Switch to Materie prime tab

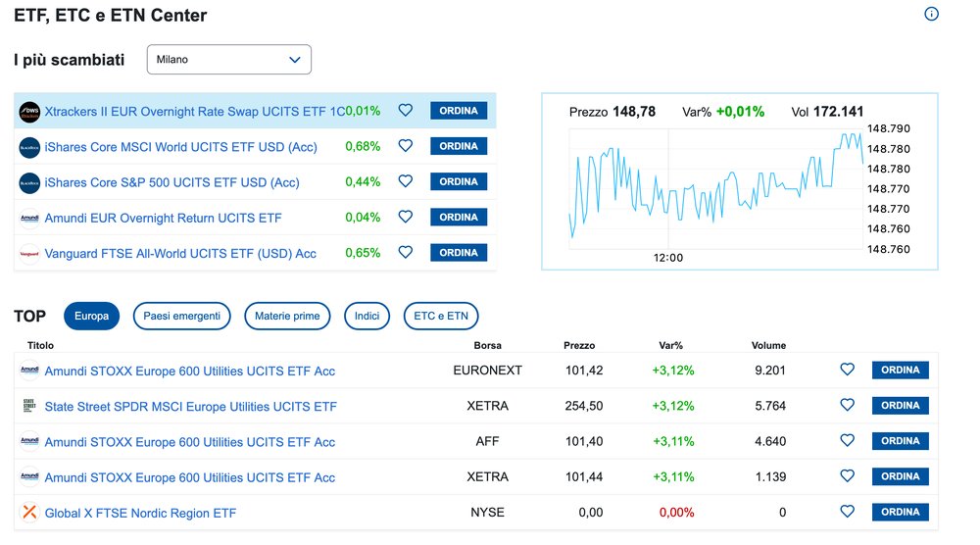tap(287, 317)
